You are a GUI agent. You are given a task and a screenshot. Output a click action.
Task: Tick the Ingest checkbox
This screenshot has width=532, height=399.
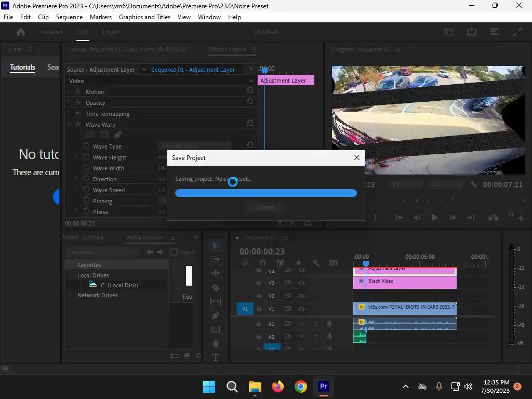tap(174, 252)
